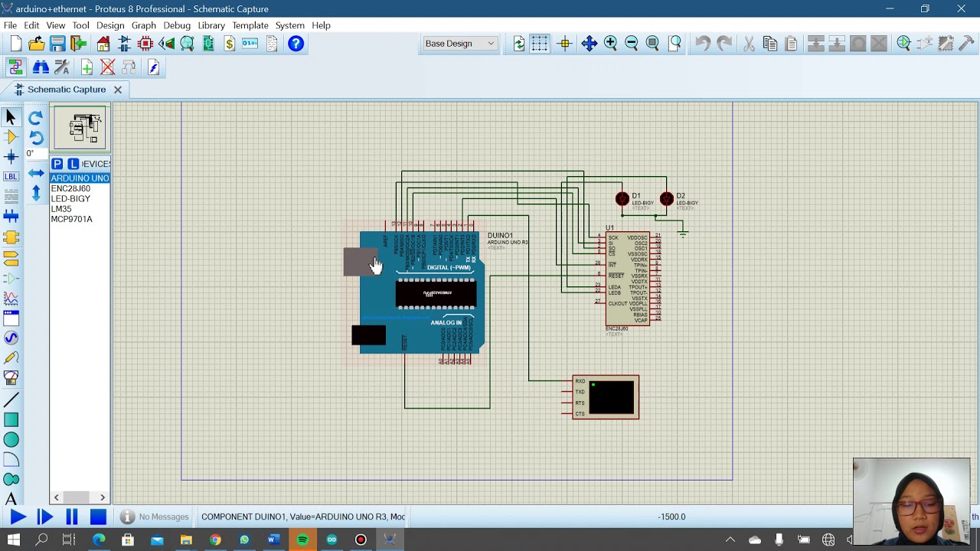Select ENC28J60 in device list
This screenshot has width=980, height=551.
80,188
